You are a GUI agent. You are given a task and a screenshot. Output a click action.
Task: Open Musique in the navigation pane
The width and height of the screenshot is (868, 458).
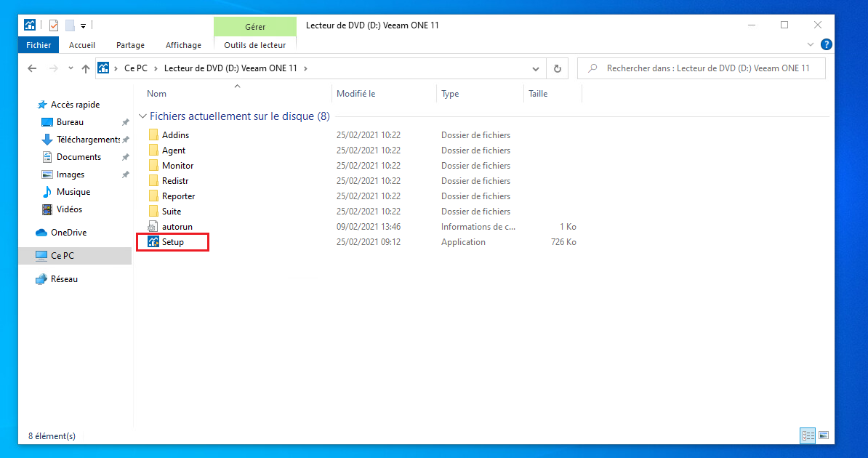[x=73, y=192]
